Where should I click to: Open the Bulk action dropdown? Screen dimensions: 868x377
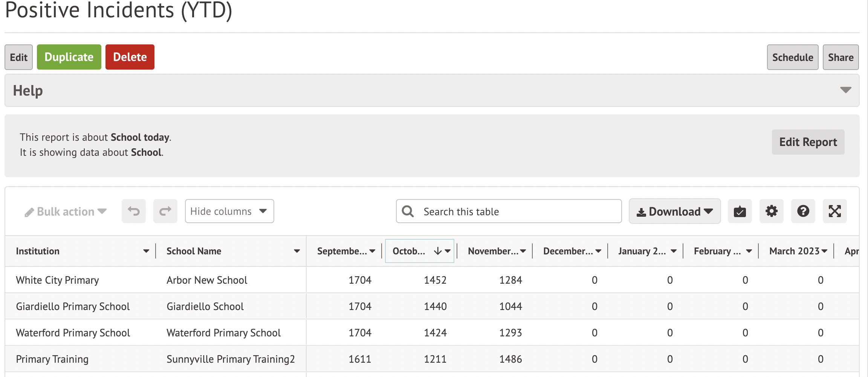point(66,211)
